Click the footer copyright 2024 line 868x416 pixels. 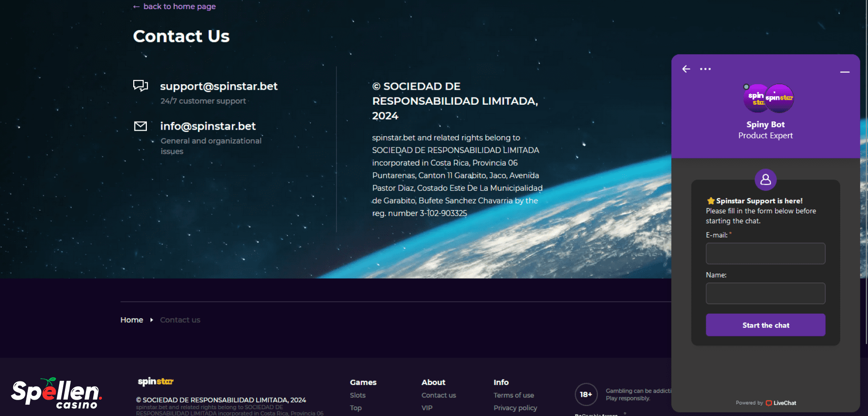pos(221,400)
